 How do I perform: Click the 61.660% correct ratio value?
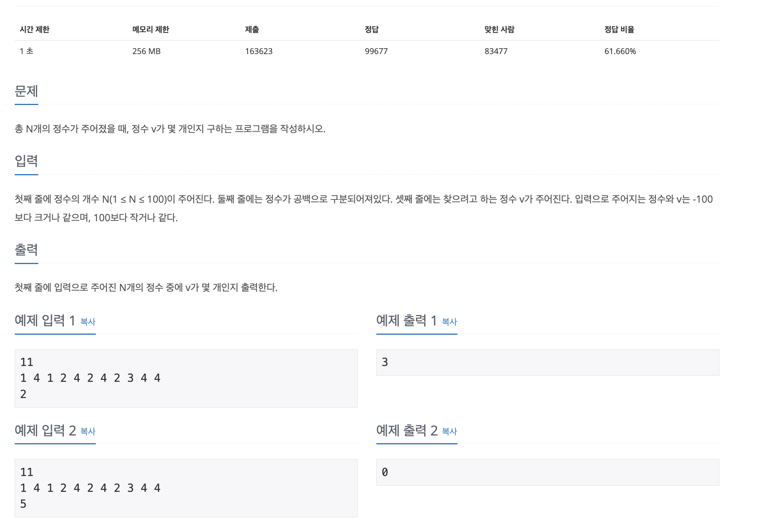click(x=620, y=51)
